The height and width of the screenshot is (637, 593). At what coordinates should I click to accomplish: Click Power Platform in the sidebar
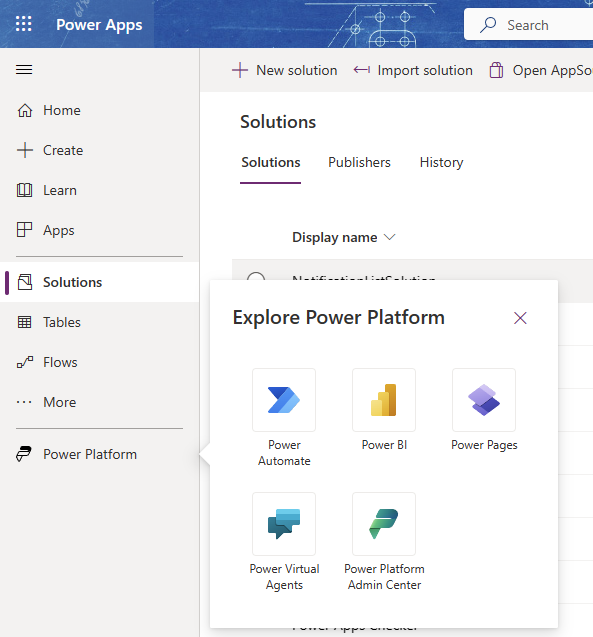tap(100, 454)
